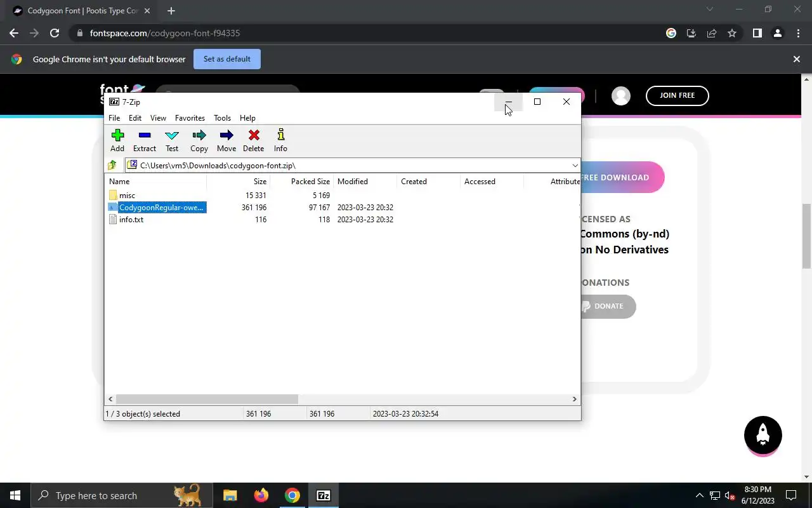The image size is (812, 508).
Task: Click the scroll right arrow in the file list
Action: click(575, 399)
